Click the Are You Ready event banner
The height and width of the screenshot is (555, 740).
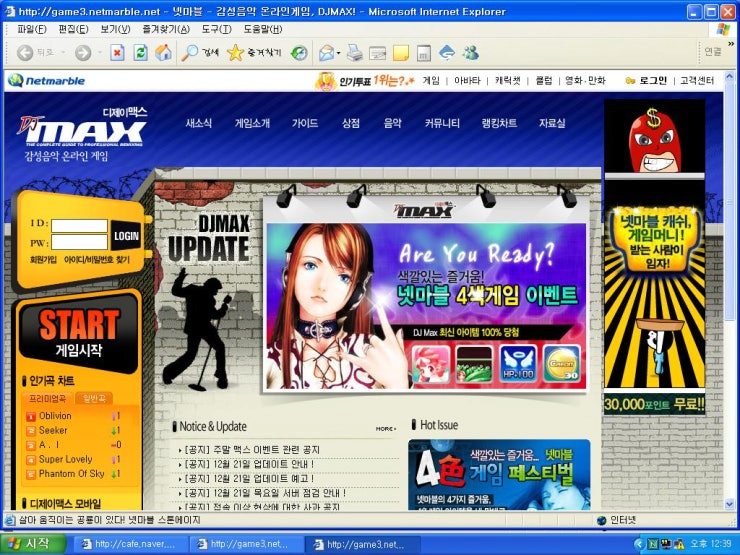[x=426, y=307]
